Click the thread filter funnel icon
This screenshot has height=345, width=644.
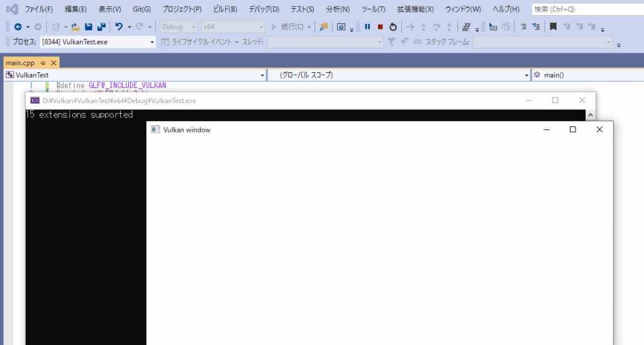tap(392, 42)
